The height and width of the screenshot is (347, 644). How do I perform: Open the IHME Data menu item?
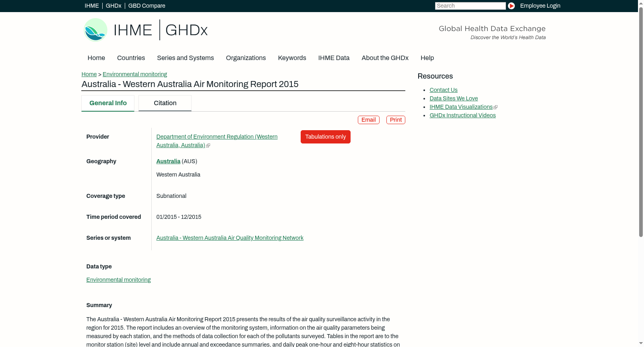[334, 58]
